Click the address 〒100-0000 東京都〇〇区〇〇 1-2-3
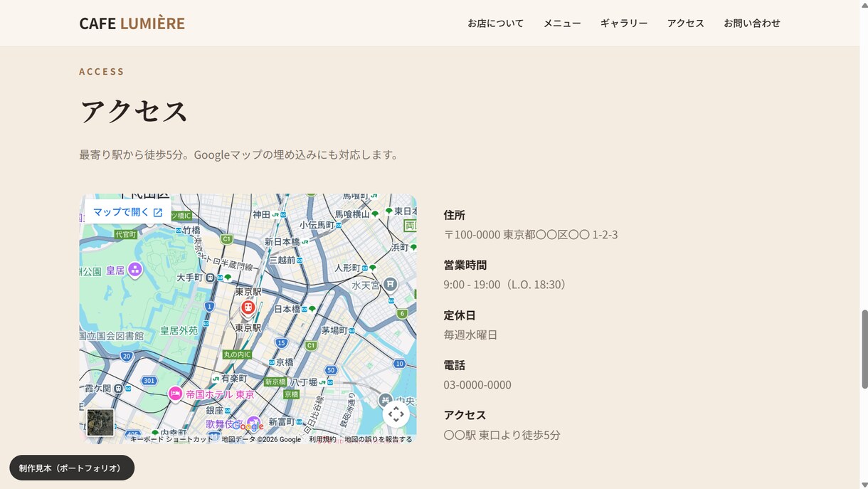Screen dimensions: 868x489 point(531,235)
